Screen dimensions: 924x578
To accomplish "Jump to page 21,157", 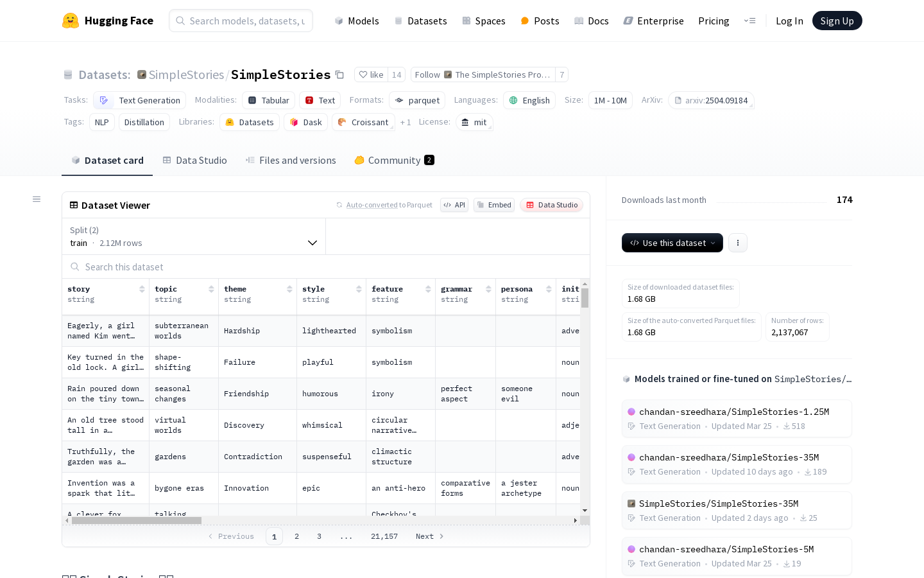I will click(x=384, y=536).
